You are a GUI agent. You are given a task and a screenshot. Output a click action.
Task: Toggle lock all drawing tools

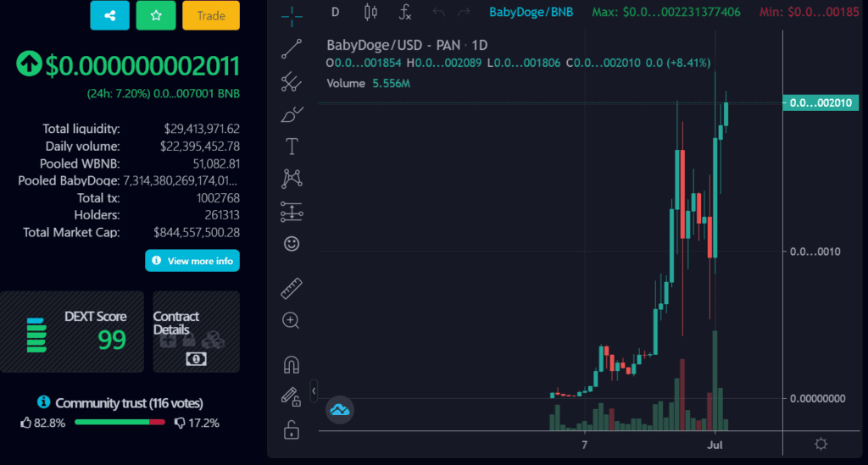tap(292, 429)
